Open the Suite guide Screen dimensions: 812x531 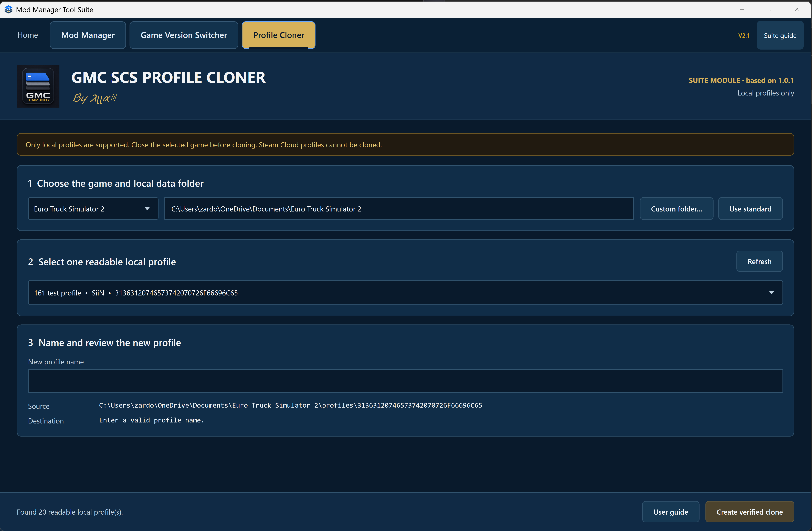pos(780,35)
